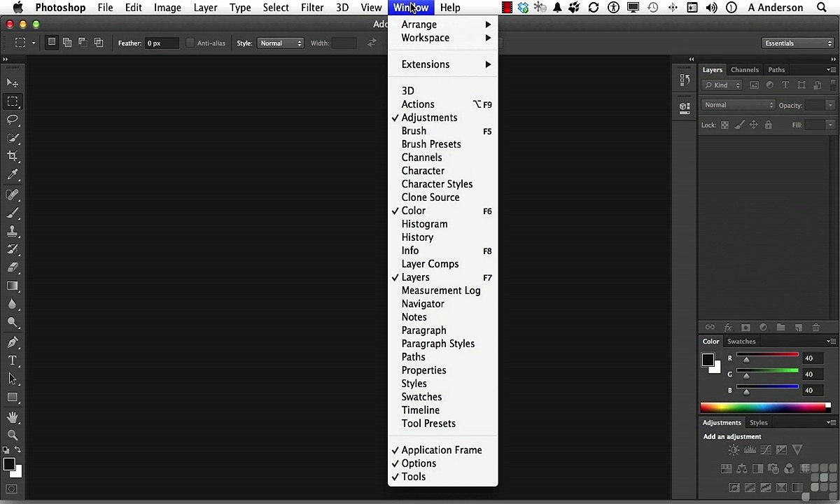
Task: Select the Eyedropper tool
Action: coord(13,174)
